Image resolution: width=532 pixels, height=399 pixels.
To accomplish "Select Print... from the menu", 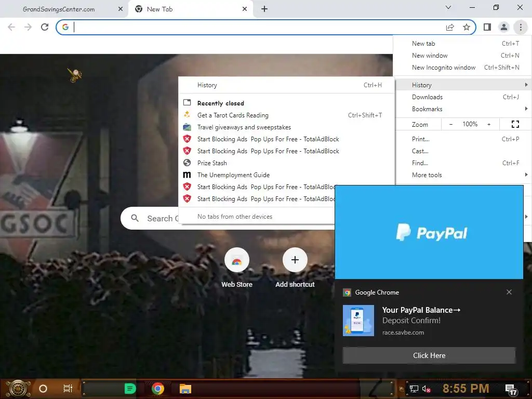I will [462, 139].
